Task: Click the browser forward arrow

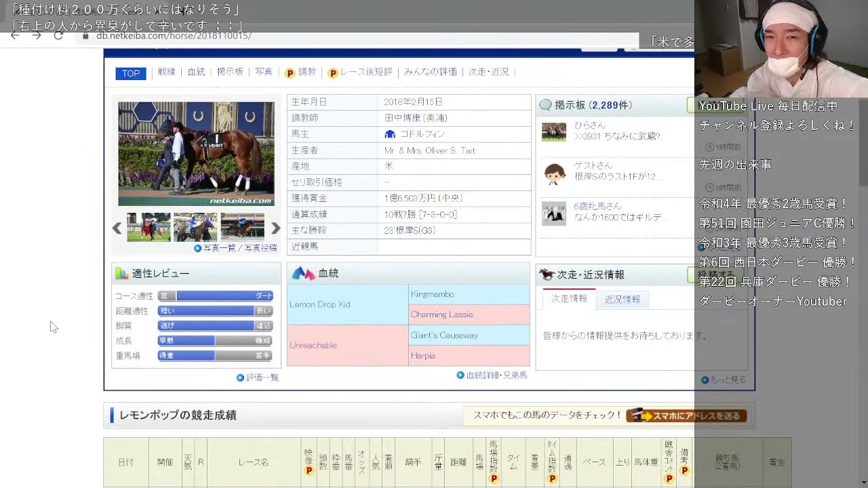Action: point(37,35)
